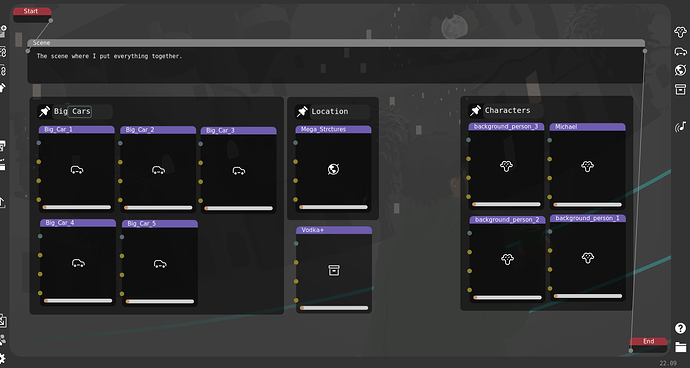Select the Michael node header

(587, 127)
